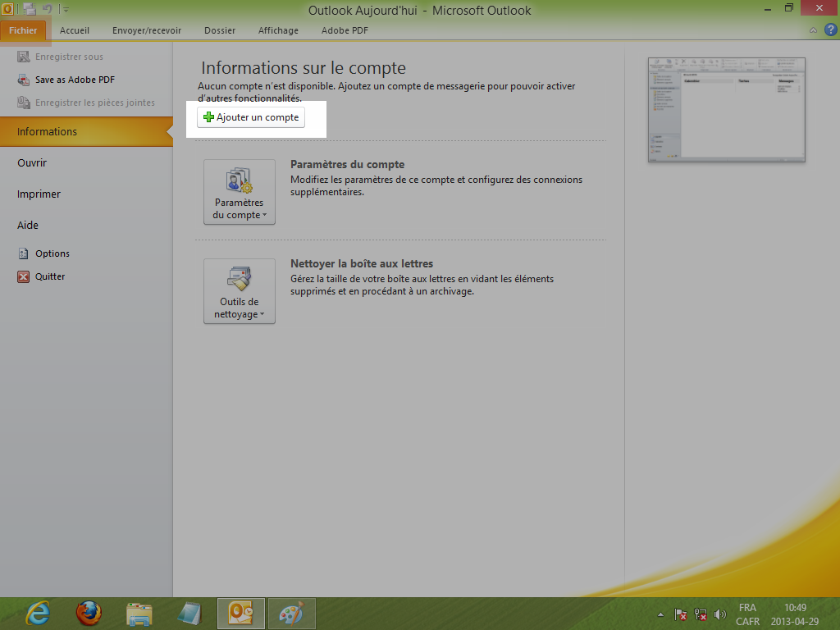Viewport: 840px width, 630px height.
Task: Switch to the Accueil tab
Action: click(75, 30)
